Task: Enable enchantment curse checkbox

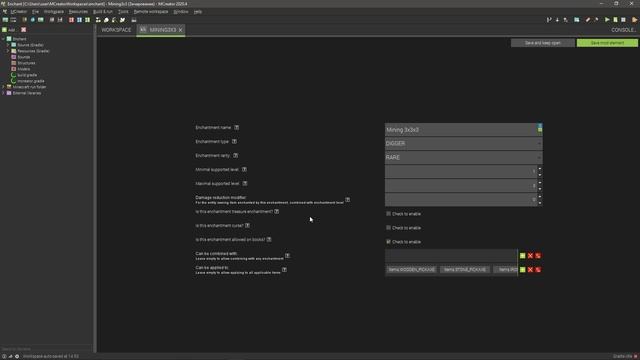Action: pos(389,227)
